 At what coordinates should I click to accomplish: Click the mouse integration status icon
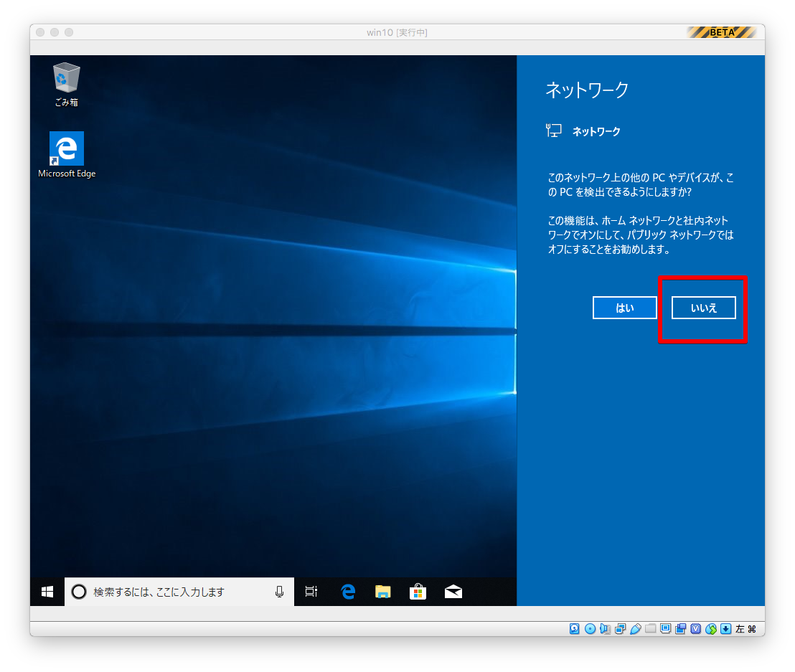(711, 629)
